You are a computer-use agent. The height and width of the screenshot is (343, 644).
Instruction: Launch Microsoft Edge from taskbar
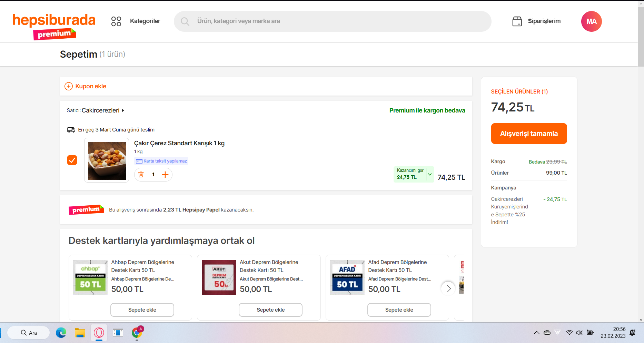click(61, 333)
